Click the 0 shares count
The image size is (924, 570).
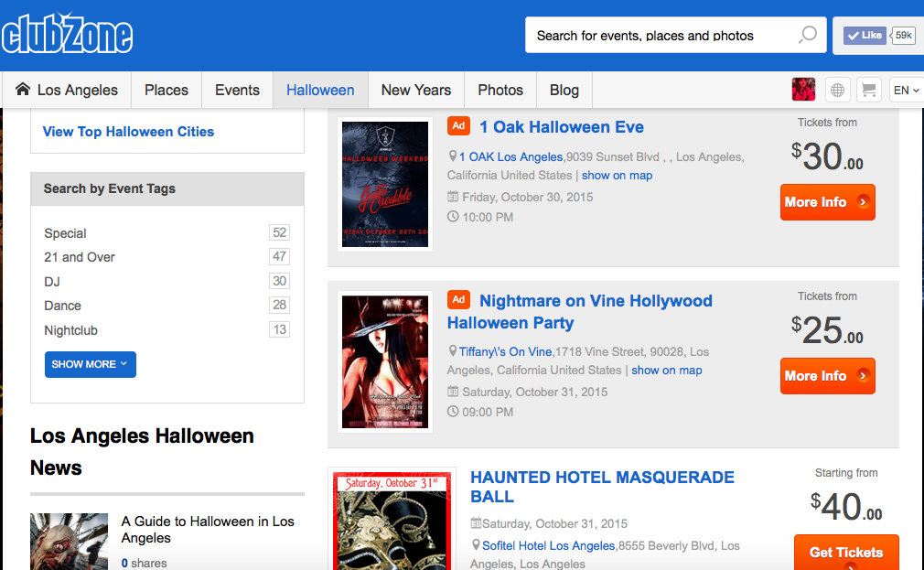point(144,563)
